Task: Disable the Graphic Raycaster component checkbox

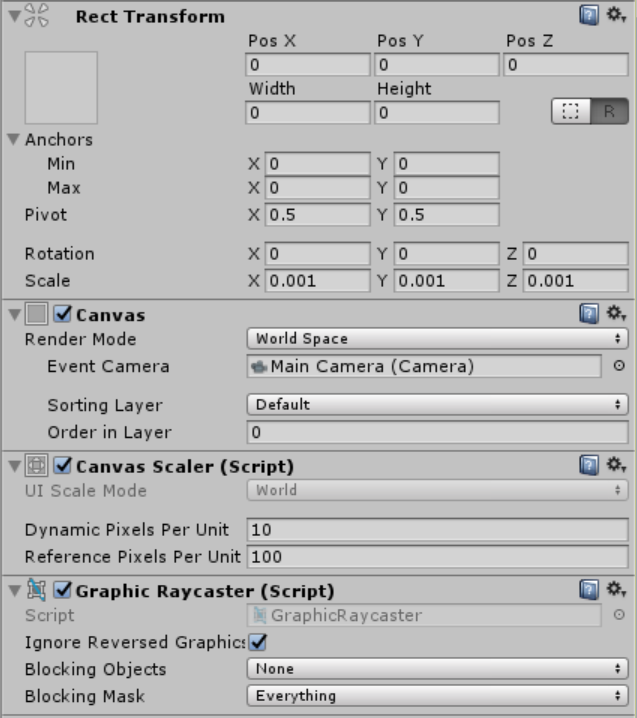Action: point(62,590)
